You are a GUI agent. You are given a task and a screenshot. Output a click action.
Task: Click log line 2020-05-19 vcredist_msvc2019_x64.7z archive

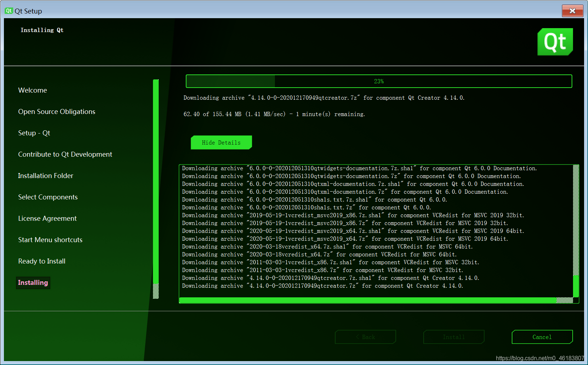point(345,239)
